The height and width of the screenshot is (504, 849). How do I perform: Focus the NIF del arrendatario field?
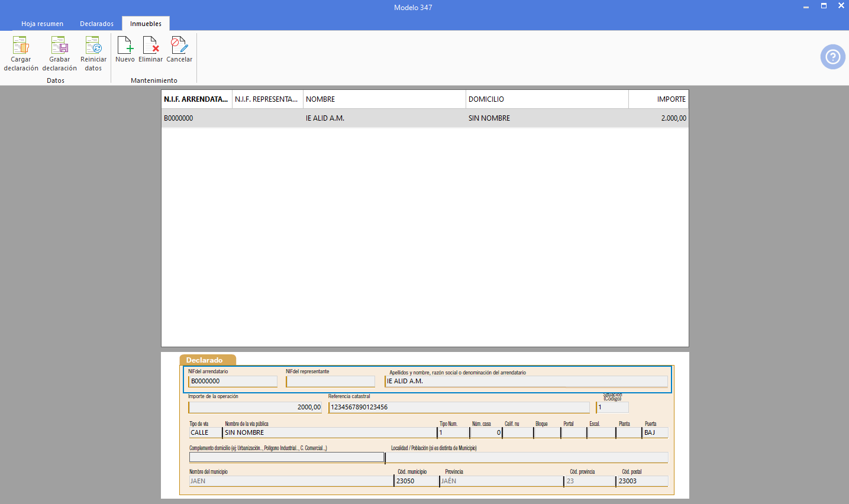click(233, 382)
